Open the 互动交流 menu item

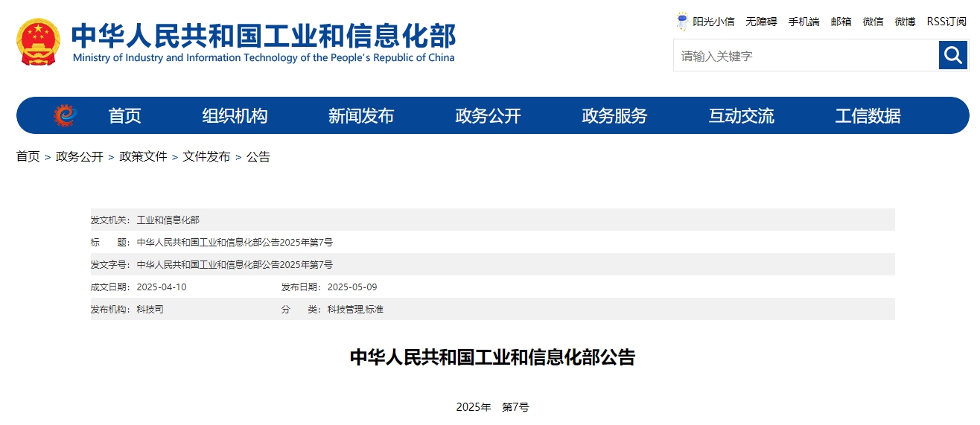click(741, 115)
